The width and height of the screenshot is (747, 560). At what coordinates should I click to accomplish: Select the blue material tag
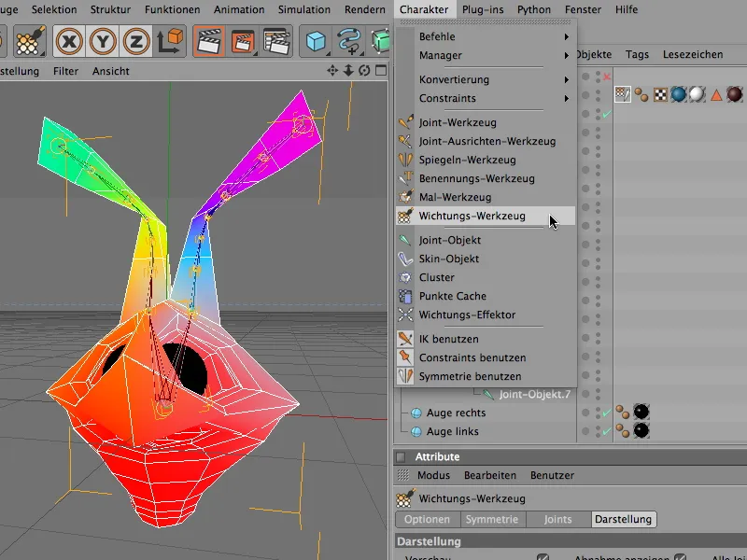tap(679, 94)
